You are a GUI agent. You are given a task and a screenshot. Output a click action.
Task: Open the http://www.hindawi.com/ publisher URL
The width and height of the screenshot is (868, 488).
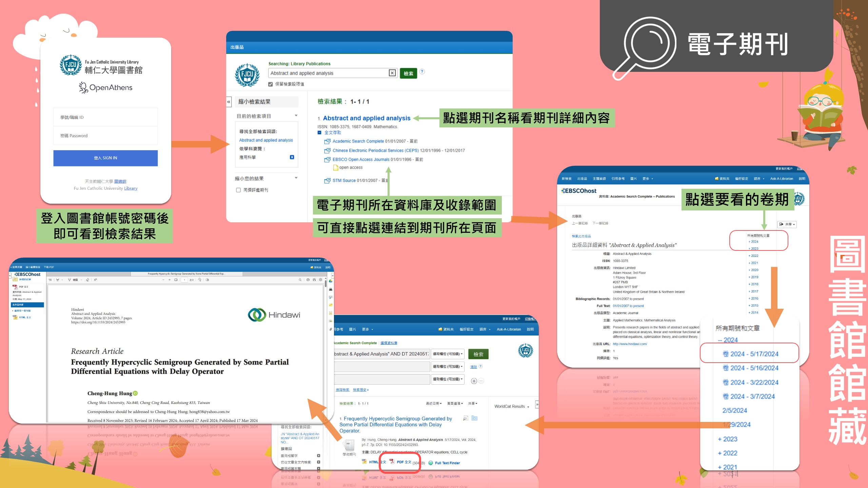pos(630,344)
